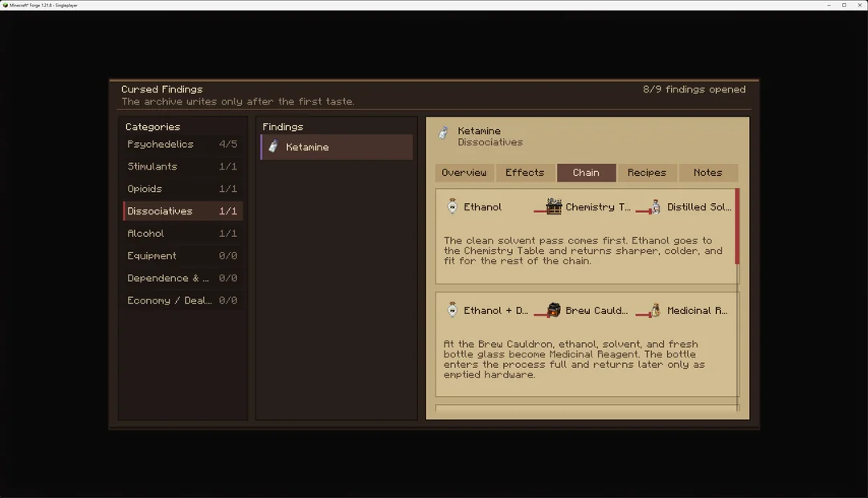
Task: Select the Psychedelics category
Action: (x=182, y=144)
